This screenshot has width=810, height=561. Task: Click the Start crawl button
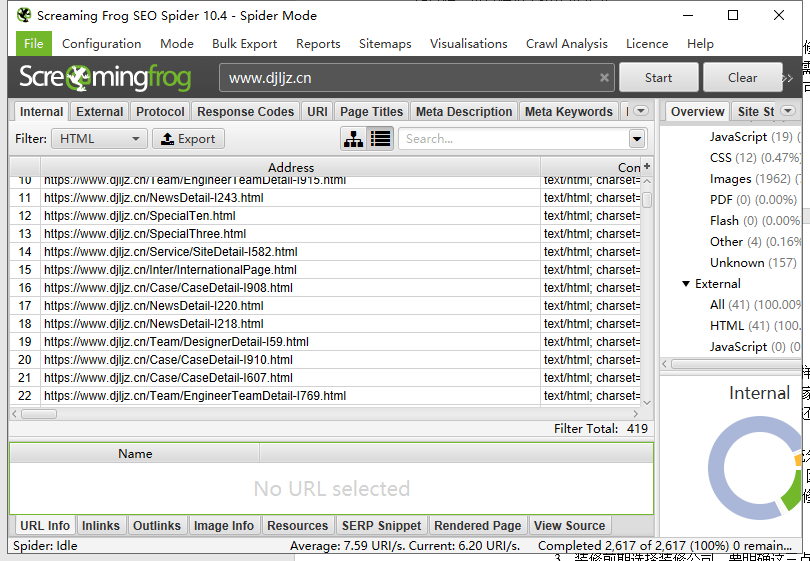click(x=658, y=78)
